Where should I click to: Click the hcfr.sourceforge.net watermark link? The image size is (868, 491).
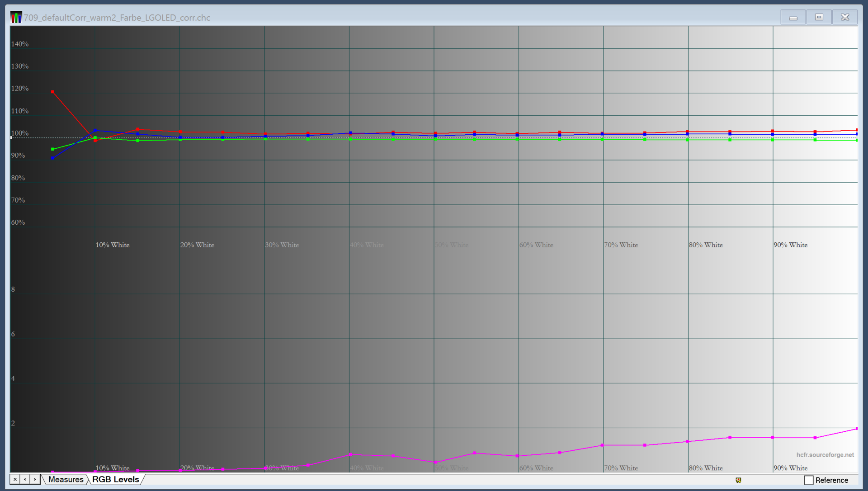click(x=825, y=455)
